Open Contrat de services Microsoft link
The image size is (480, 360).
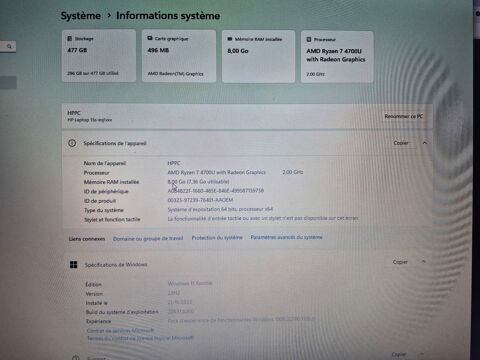(120, 330)
